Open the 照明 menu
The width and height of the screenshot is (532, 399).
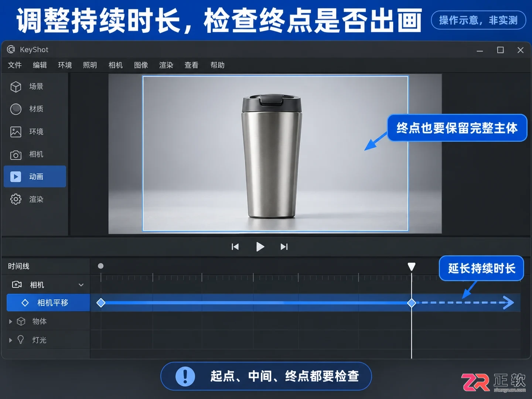(90, 65)
